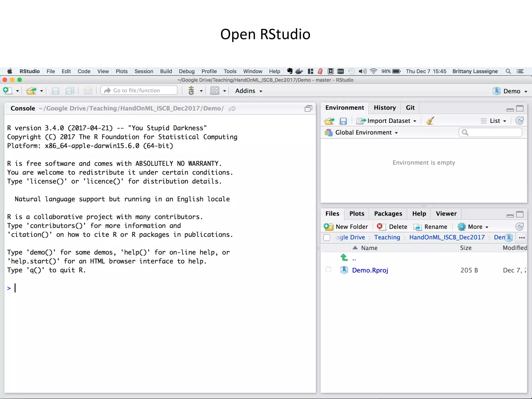Click the Save All documents icon
The height and width of the screenshot is (399, 532).
(x=70, y=91)
